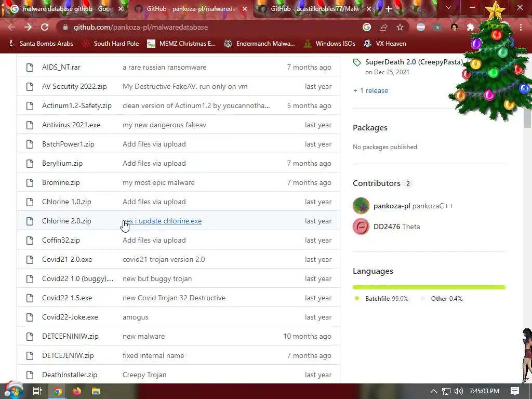The height and width of the screenshot is (399, 532).
Task: Open Chrome three-dot menu
Action: [x=521, y=27]
